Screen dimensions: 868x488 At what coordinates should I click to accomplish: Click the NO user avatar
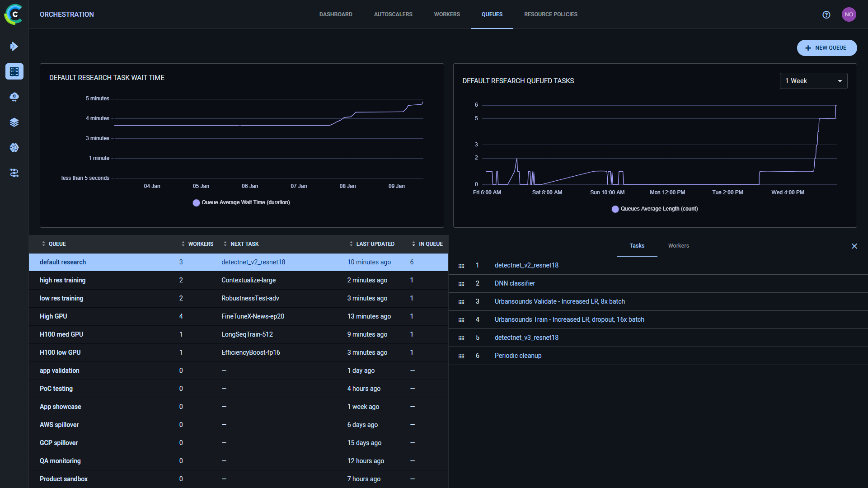pyautogui.click(x=849, y=14)
